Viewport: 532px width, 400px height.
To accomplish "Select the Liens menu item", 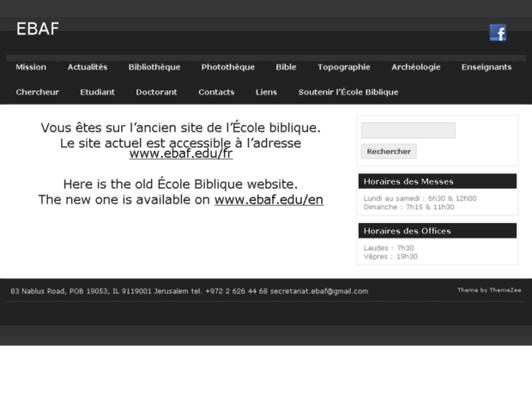I will click(266, 92).
